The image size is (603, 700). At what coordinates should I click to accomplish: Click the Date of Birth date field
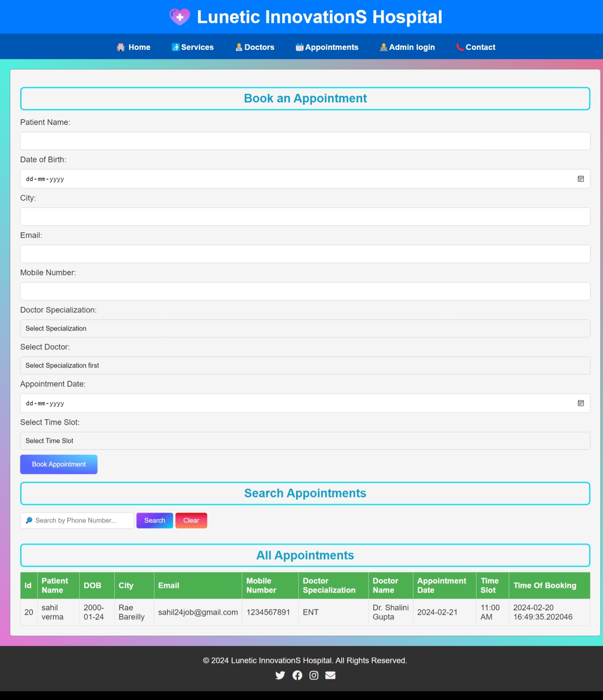click(305, 179)
